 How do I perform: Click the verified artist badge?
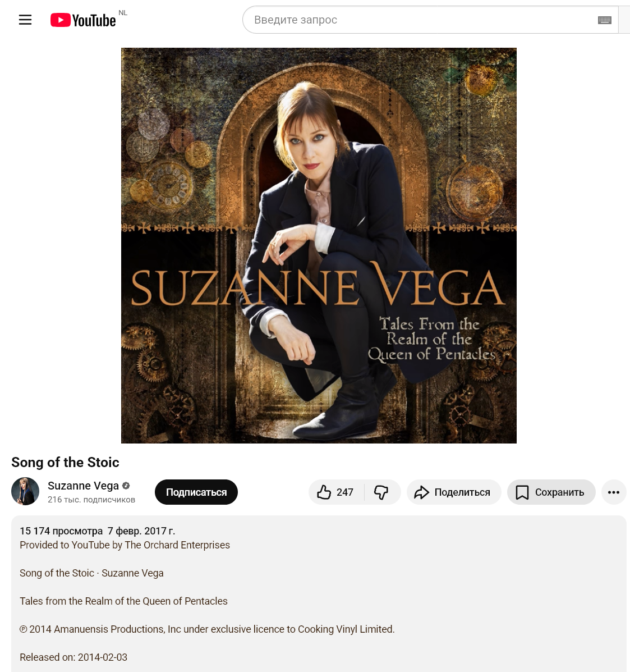[126, 486]
